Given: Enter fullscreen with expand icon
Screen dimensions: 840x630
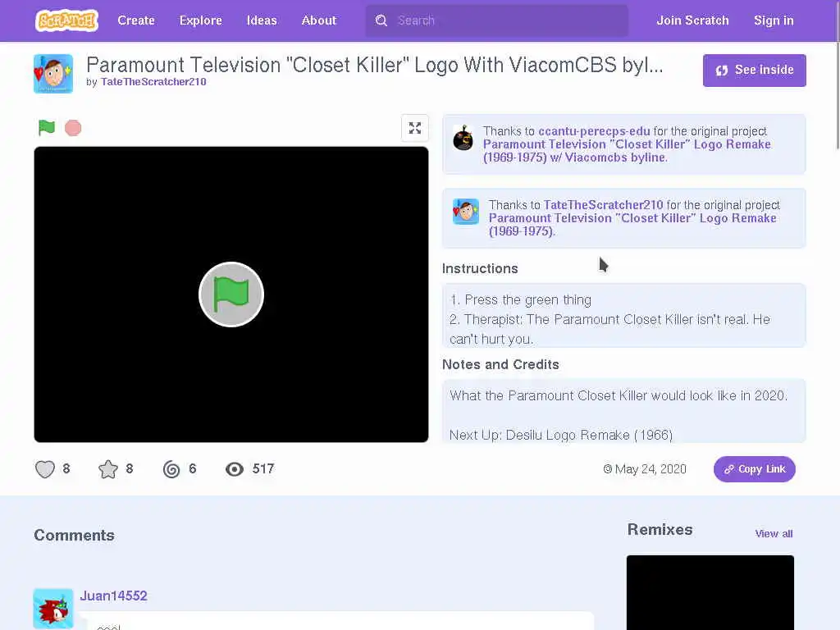Looking at the screenshot, I should click(x=414, y=128).
